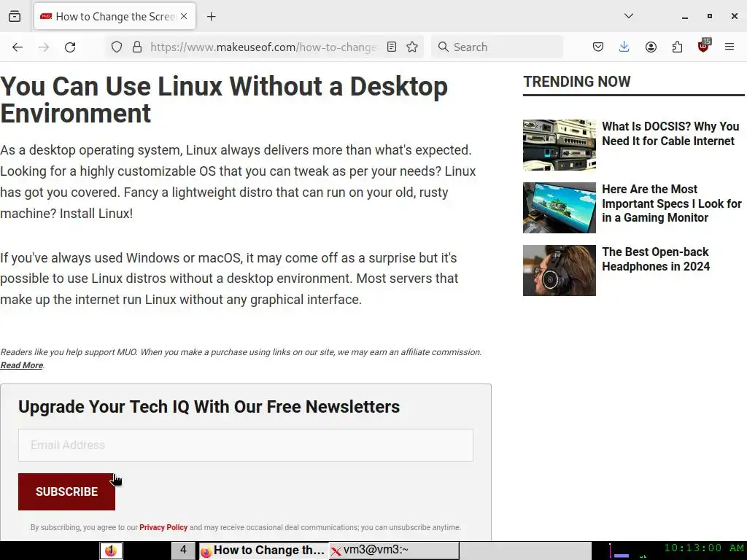
Task: Select the How to Change the Screen tab
Action: coord(115,16)
